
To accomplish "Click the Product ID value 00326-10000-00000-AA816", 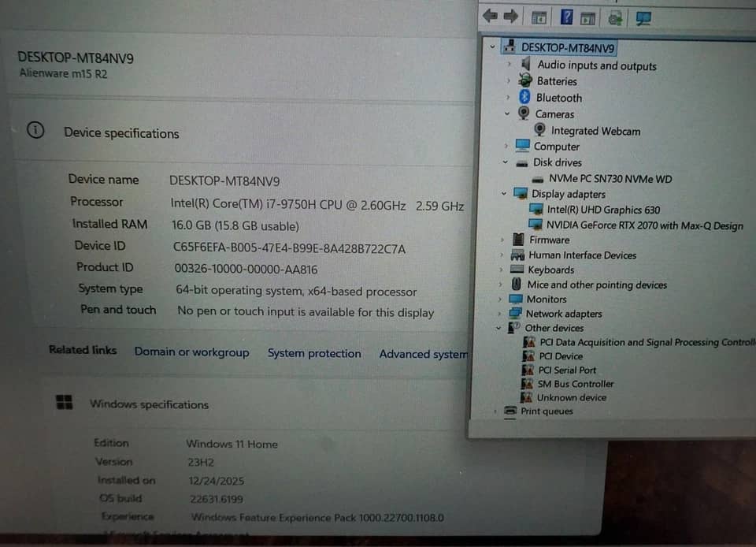I will pos(246,269).
